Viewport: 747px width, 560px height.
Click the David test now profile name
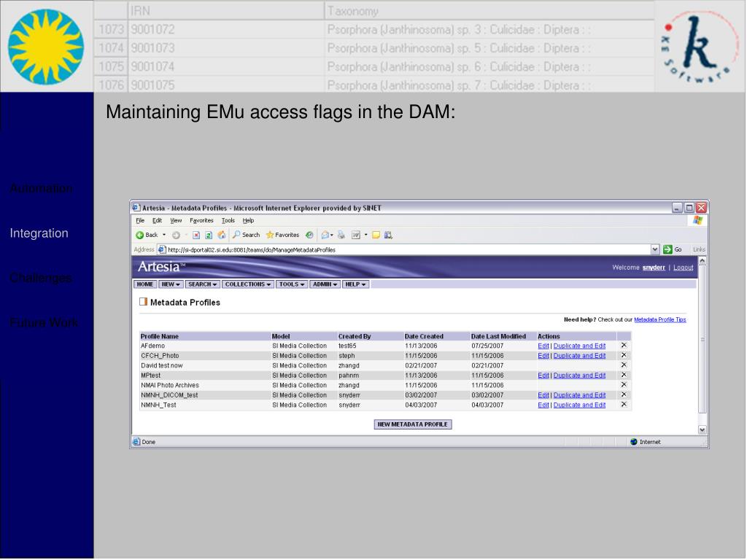pyautogui.click(x=162, y=366)
